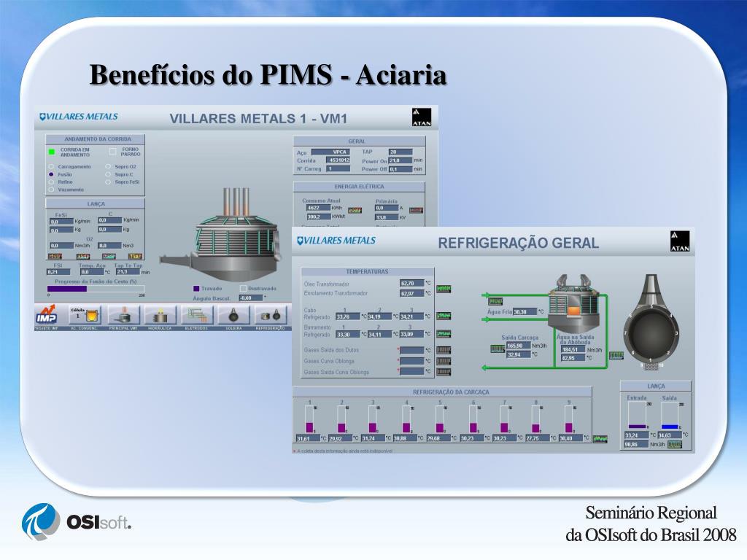This screenshot has height=560, width=747.
Task: Click the furnace graphic in VM1 window
Action: (x=222, y=235)
